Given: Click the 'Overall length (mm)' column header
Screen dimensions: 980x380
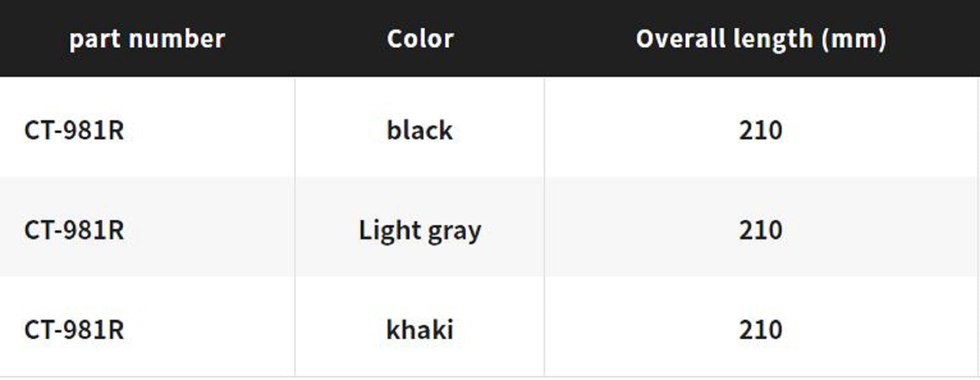Looking at the screenshot, I should [761, 39].
